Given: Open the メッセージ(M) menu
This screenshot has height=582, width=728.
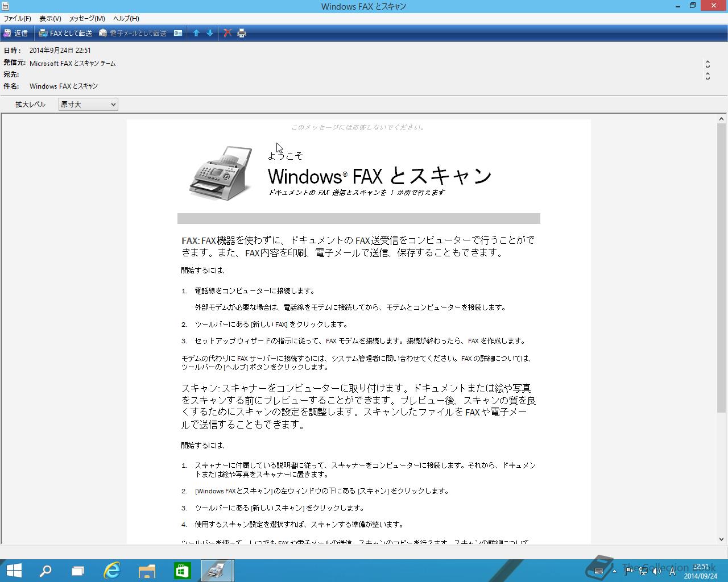Looking at the screenshot, I should tap(87, 19).
